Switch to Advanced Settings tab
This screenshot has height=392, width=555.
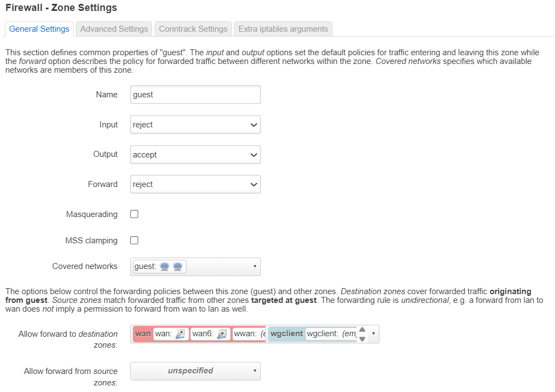pos(114,29)
